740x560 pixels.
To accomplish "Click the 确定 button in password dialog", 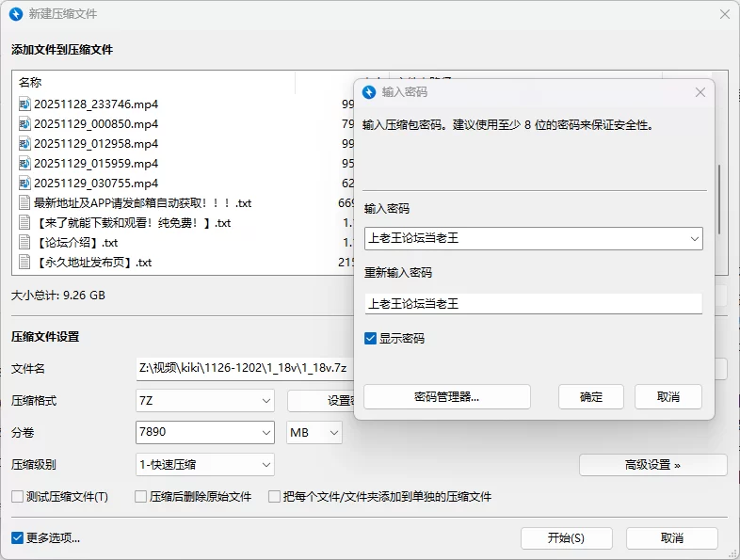I will click(x=591, y=397).
